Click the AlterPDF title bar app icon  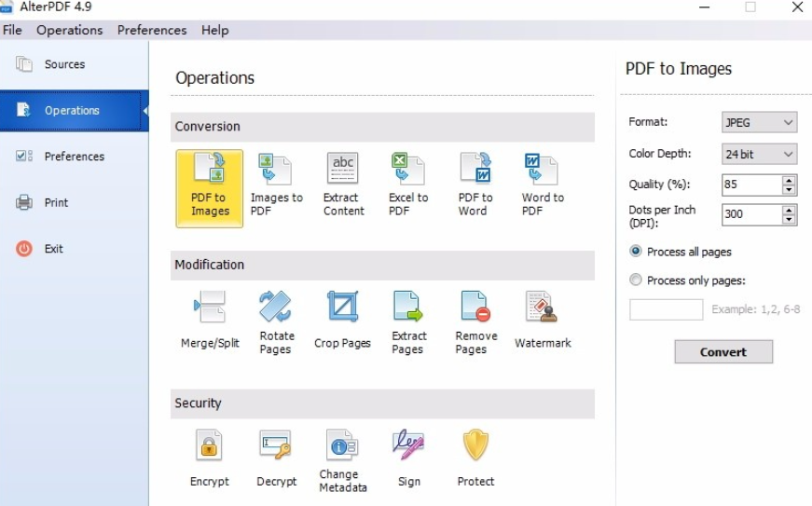(7, 7)
